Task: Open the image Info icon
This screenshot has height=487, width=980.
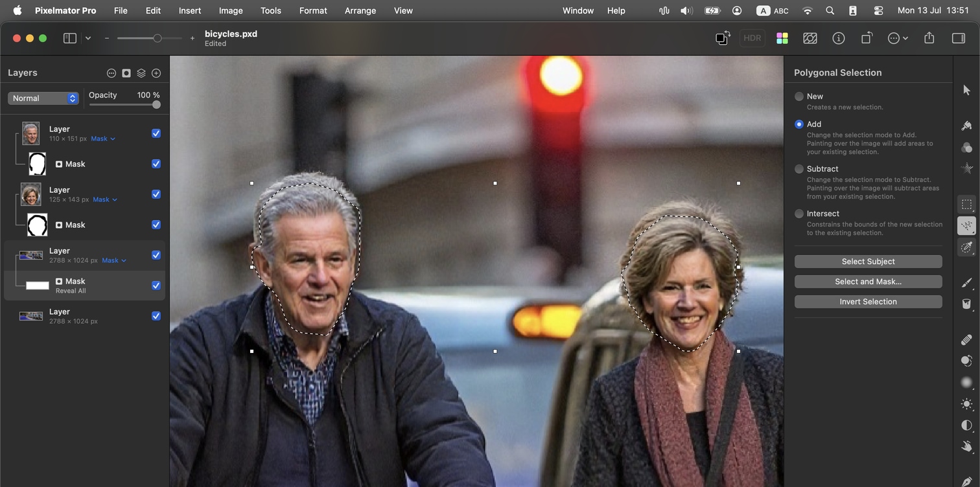Action: [839, 38]
